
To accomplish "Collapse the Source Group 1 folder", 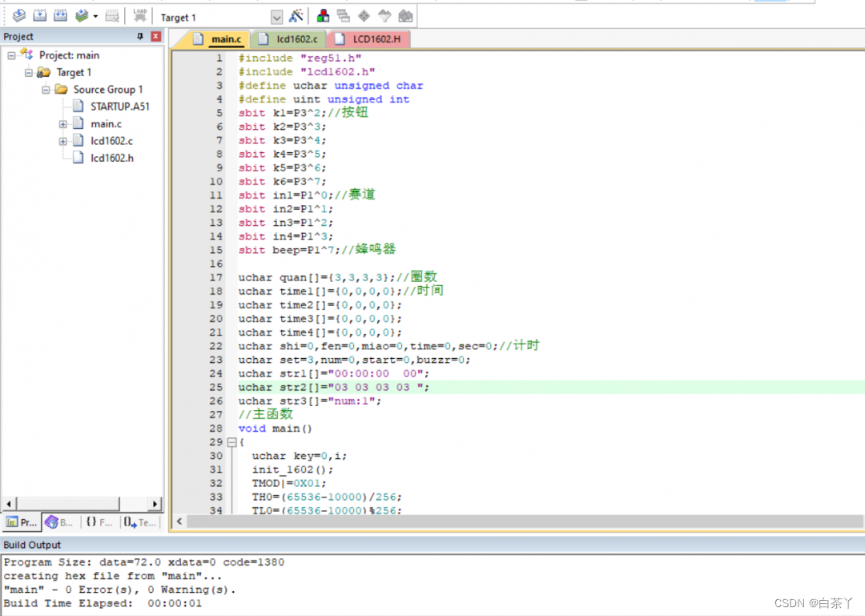I will tap(46, 90).
